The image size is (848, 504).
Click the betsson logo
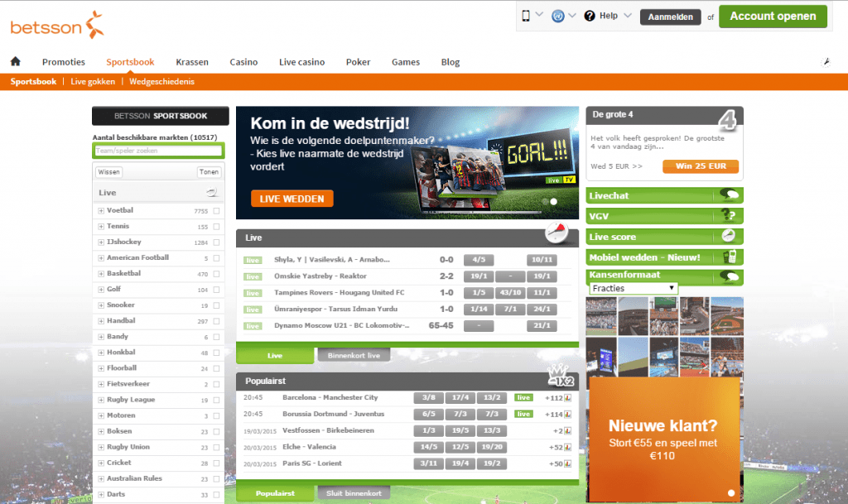[x=57, y=25]
